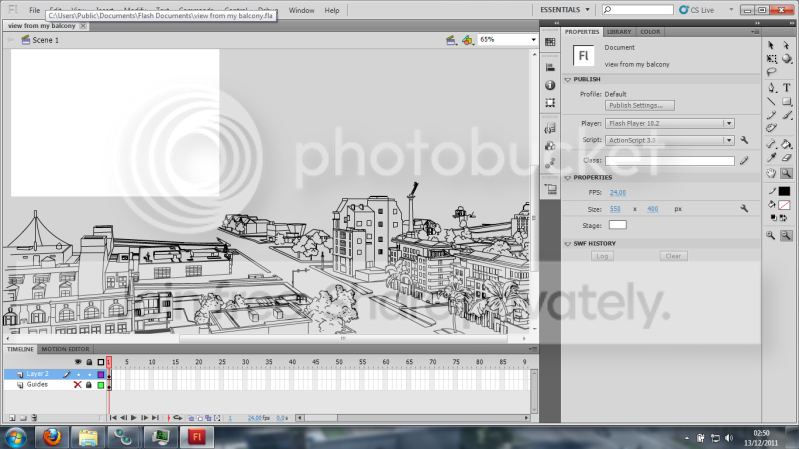799x449 pixels.
Task: Click the SWF History Clear button
Action: tap(673, 256)
